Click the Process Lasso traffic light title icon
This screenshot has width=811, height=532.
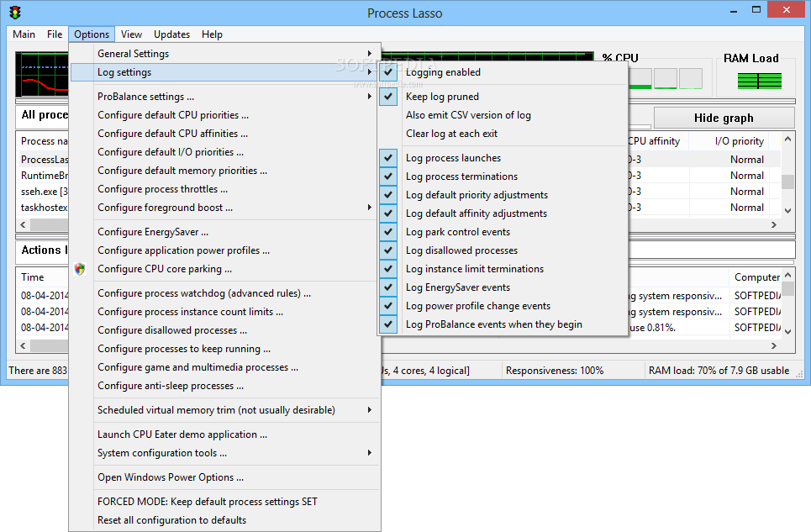tap(15, 13)
